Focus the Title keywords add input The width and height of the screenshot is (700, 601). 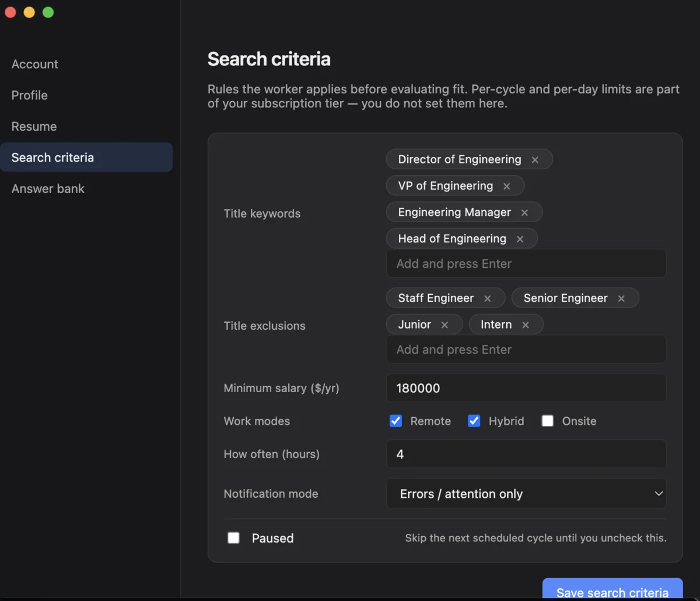coord(526,264)
